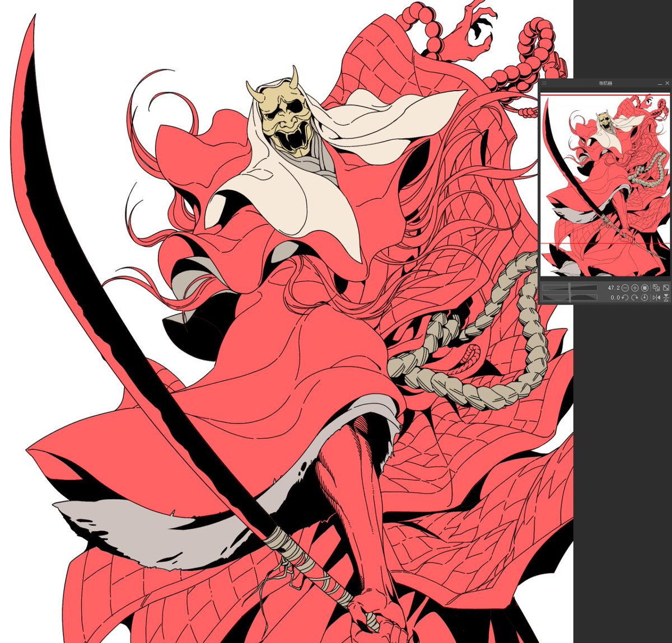Open the Navigator panel menu
The image size is (672, 643).
tap(544, 83)
